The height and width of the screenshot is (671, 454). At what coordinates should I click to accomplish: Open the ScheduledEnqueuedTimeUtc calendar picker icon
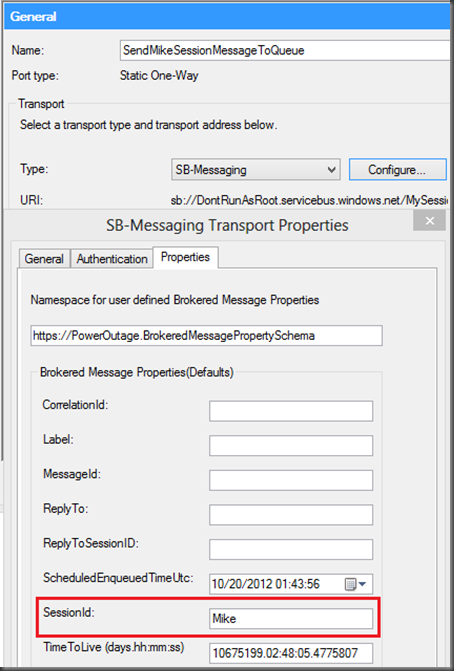click(350, 584)
